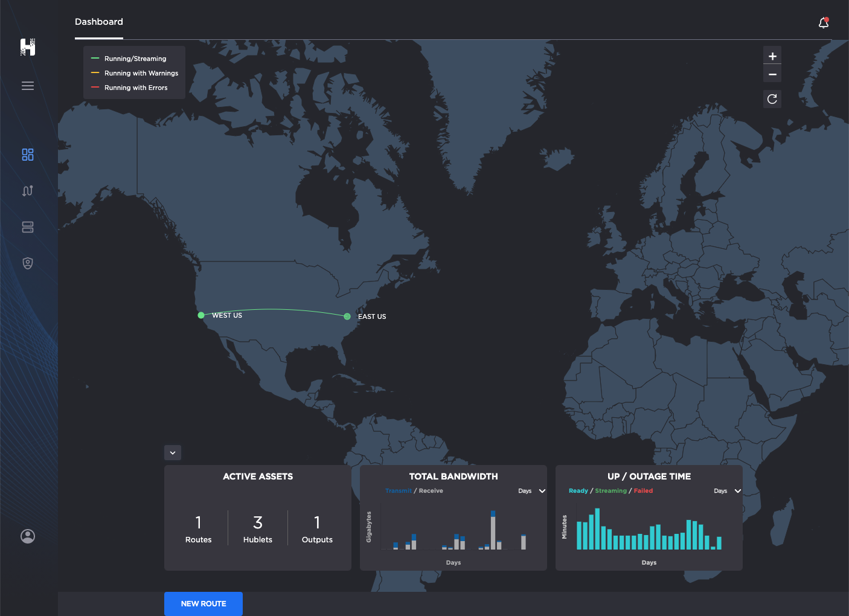Open the Routes sidebar icon
The width and height of the screenshot is (849, 616).
tap(28, 191)
